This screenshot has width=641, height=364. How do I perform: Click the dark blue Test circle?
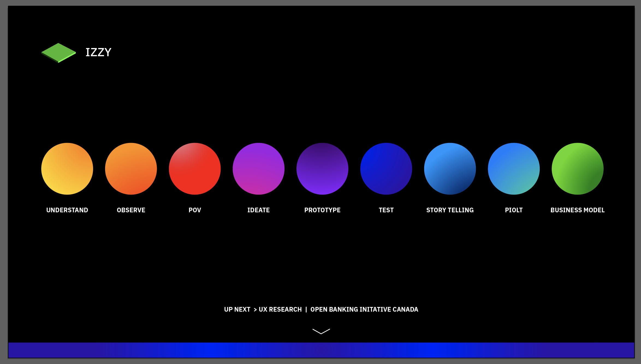point(386,169)
